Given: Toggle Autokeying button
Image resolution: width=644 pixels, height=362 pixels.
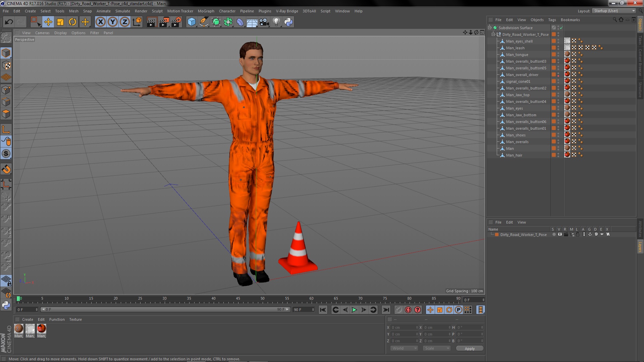Looking at the screenshot, I should [x=408, y=310].
